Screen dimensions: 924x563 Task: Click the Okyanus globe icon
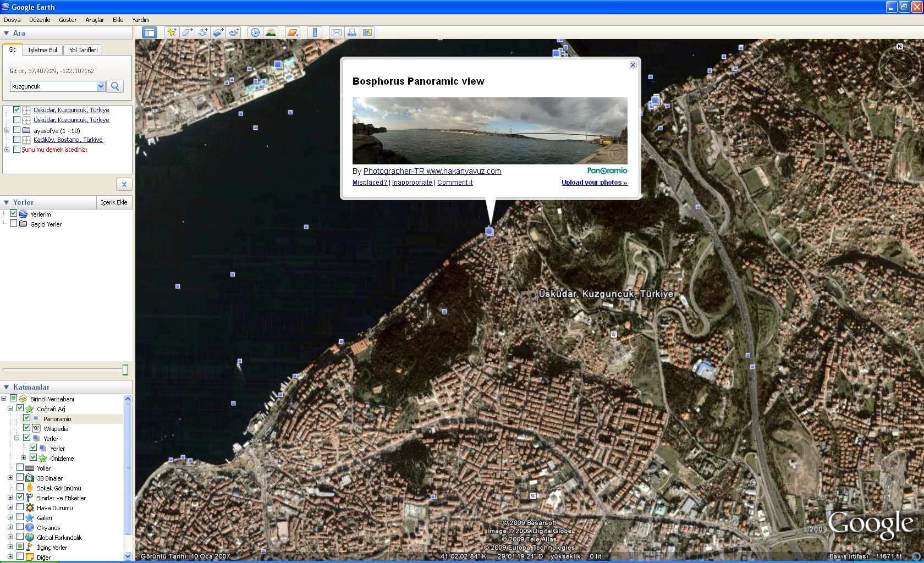(x=30, y=527)
